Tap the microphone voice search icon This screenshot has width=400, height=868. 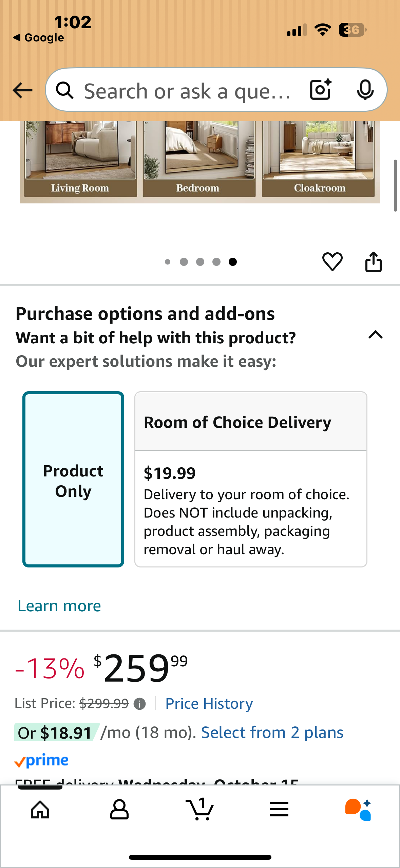(x=365, y=90)
